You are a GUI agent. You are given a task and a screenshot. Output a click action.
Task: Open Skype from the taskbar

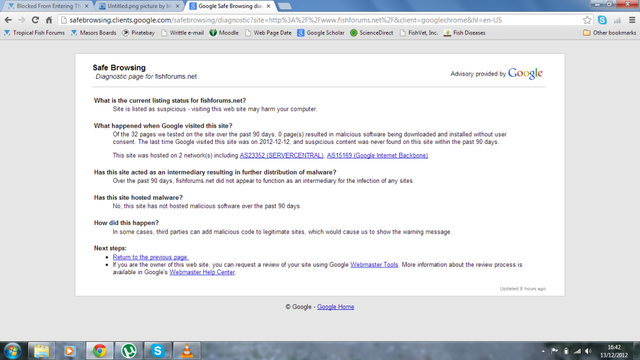[x=158, y=351]
